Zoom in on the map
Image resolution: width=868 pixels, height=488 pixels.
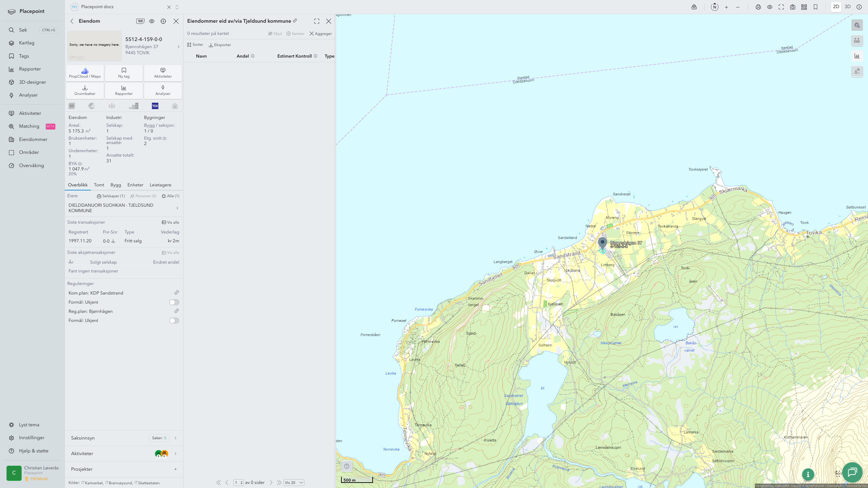[726, 7]
